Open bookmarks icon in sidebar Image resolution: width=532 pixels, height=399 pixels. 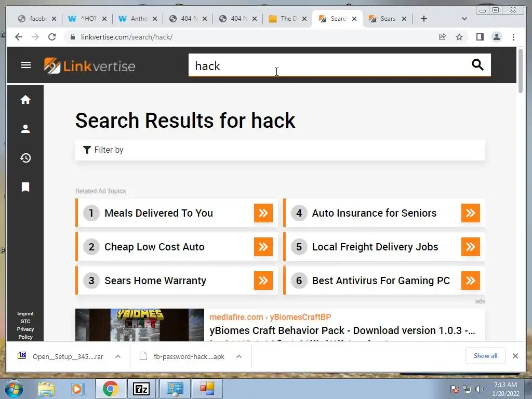(x=25, y=187)
